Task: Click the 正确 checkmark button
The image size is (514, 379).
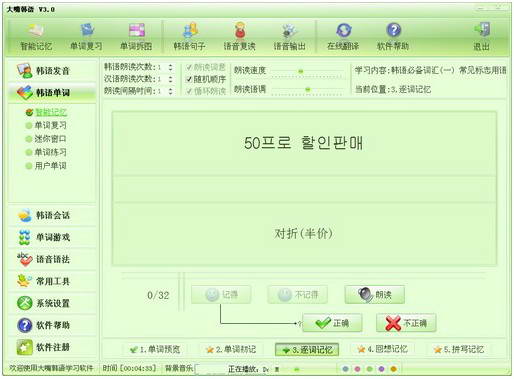Action: (332, 323)
